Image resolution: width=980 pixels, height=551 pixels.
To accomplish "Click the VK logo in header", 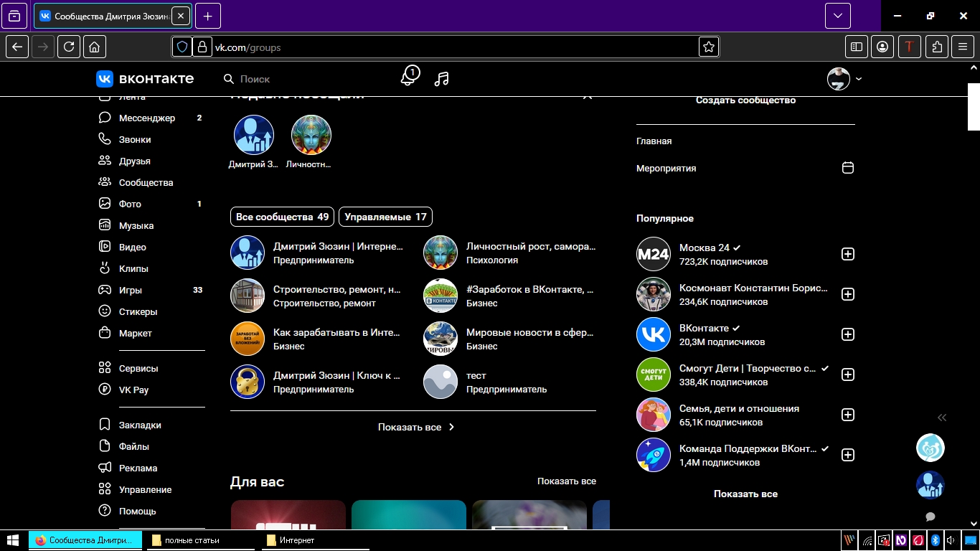I will (x=145, y=79).
